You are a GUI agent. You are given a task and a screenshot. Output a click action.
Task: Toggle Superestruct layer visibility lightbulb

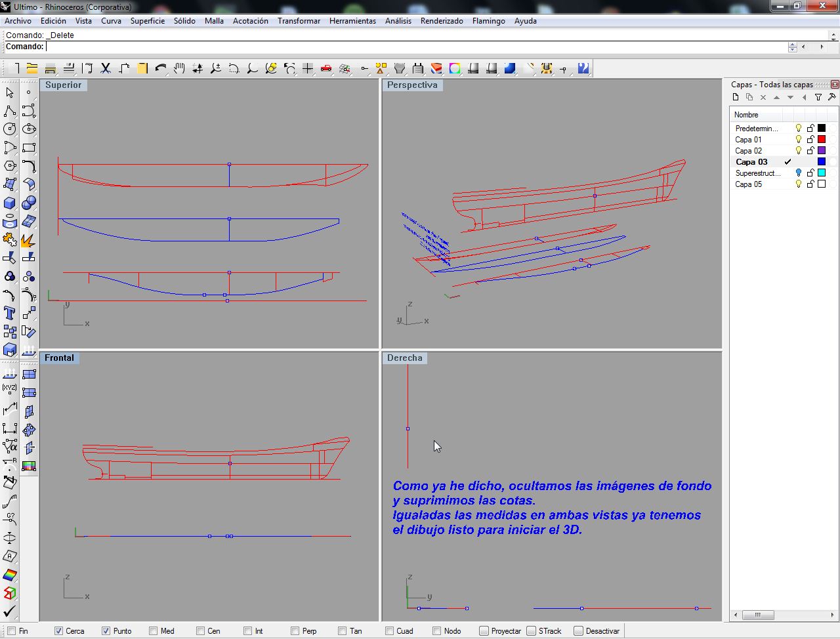(x=799, y=173)
